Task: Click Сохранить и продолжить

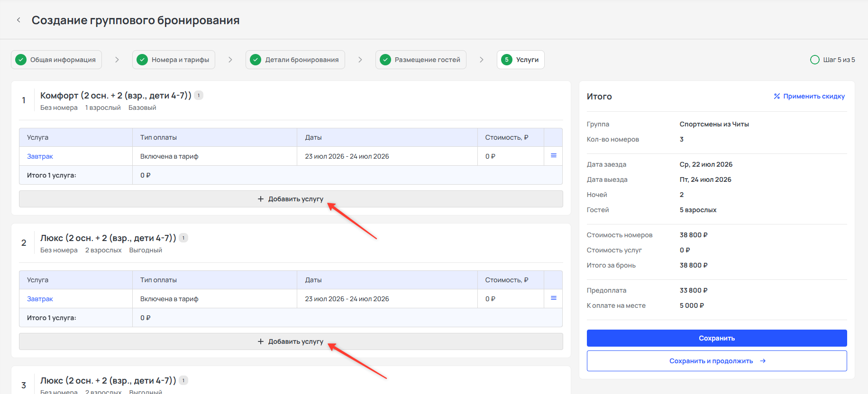Action: pyautogui.click(x=717, y=361)
